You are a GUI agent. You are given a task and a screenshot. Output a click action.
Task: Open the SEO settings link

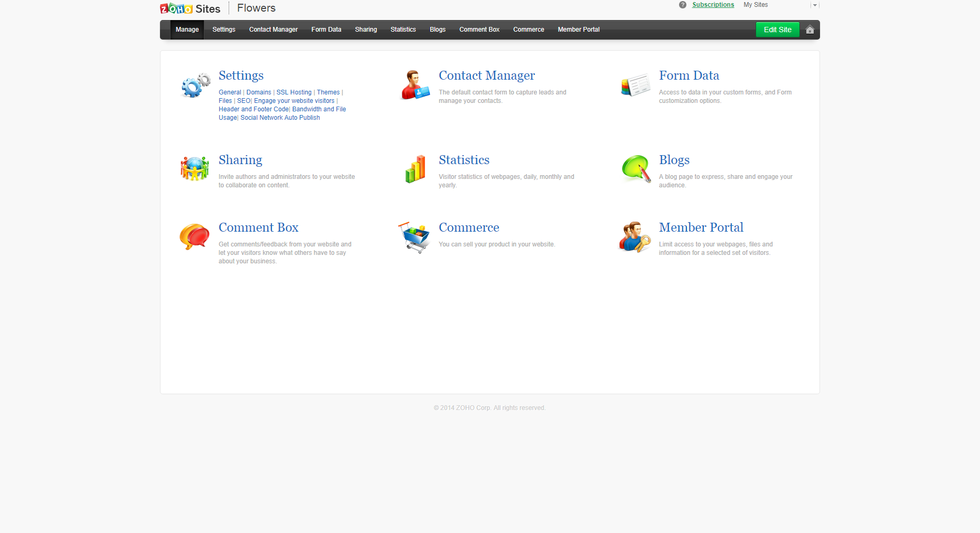(243, 101)
